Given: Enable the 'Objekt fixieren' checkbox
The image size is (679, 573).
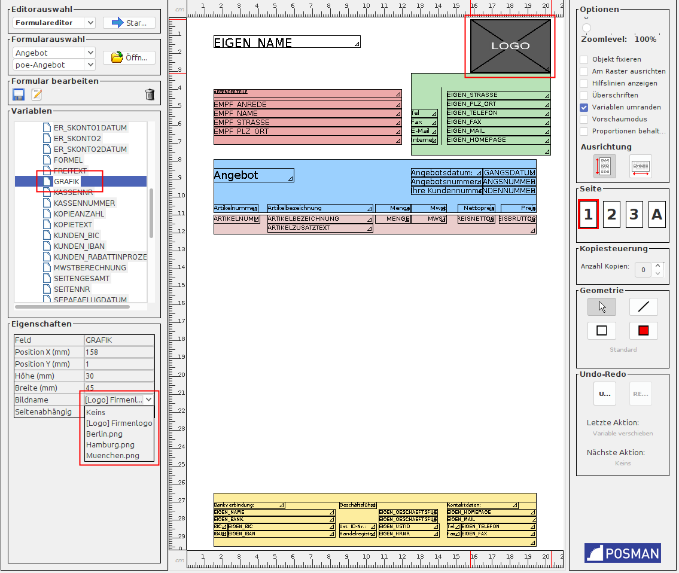Looking at the screenshot, I should point(585,60).
